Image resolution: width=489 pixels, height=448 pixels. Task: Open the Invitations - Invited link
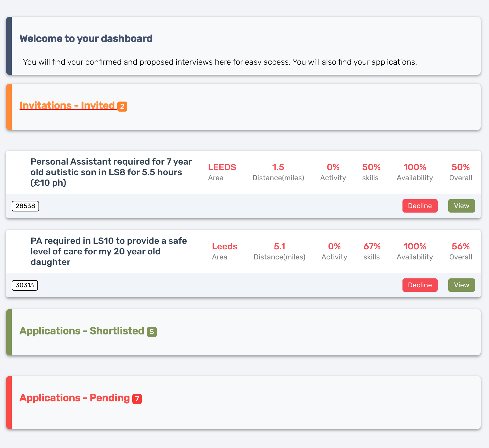[x=67, y=106]
